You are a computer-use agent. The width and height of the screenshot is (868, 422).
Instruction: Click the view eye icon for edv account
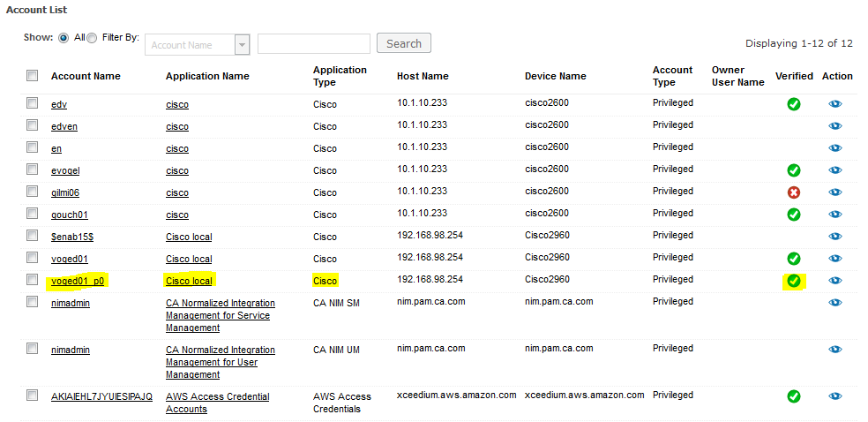835,104
